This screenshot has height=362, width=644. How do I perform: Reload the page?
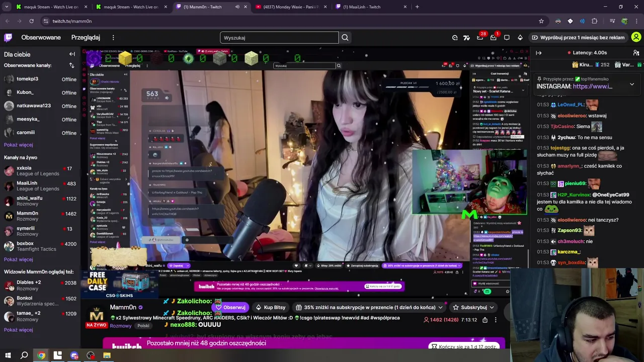click(31, 21)
